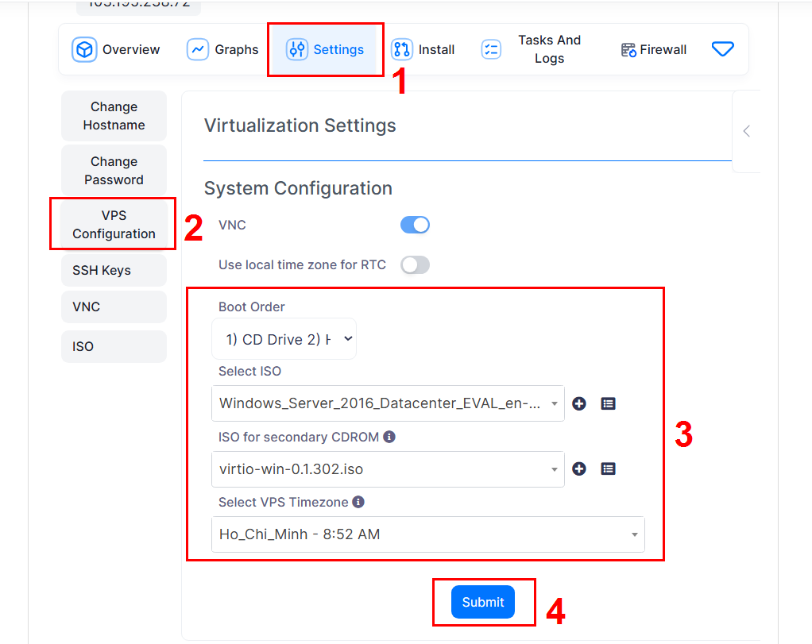Click the Select ISO label

click(249, 371)
